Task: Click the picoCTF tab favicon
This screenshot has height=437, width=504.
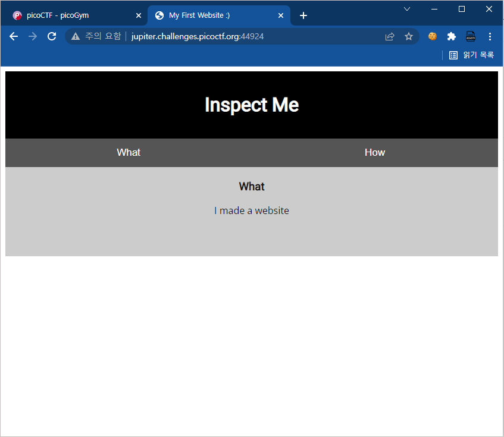Action: (x=17, y=15)
